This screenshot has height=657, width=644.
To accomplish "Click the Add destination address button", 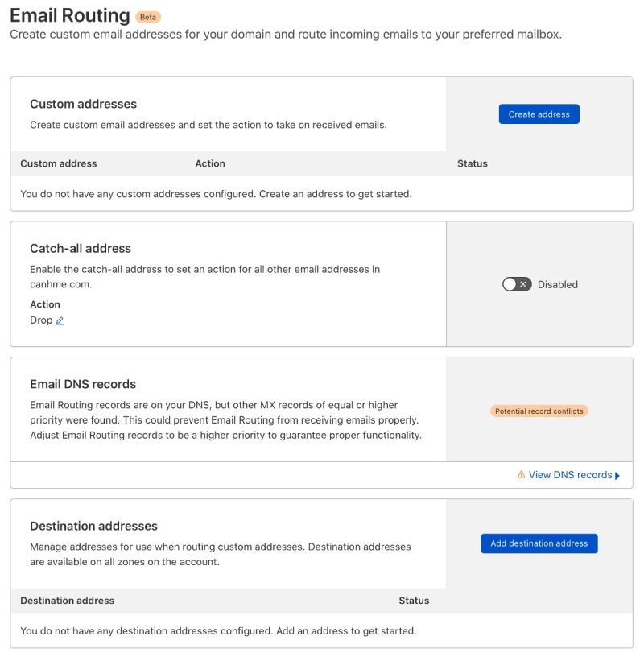I will (x=539, y=543).
